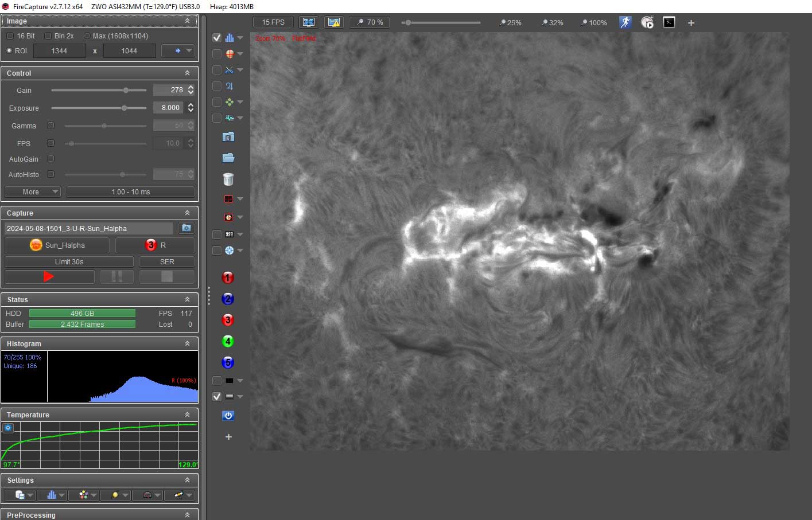Click the 15 FPS display button
The width and height of the screenshot is (812, 520).
tap(273, 22)
